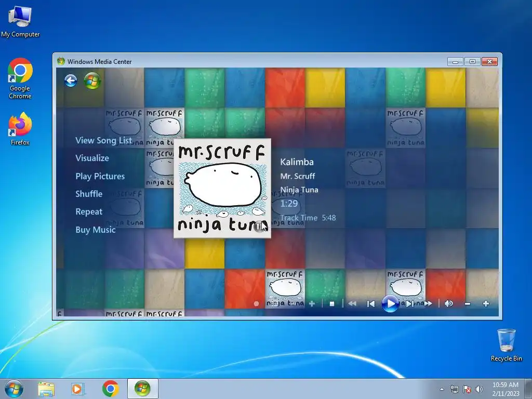The width and height of the screenshot is (532, 399).
Task: Click the channel up plus left of stop
Action: [x=312, y=303]
